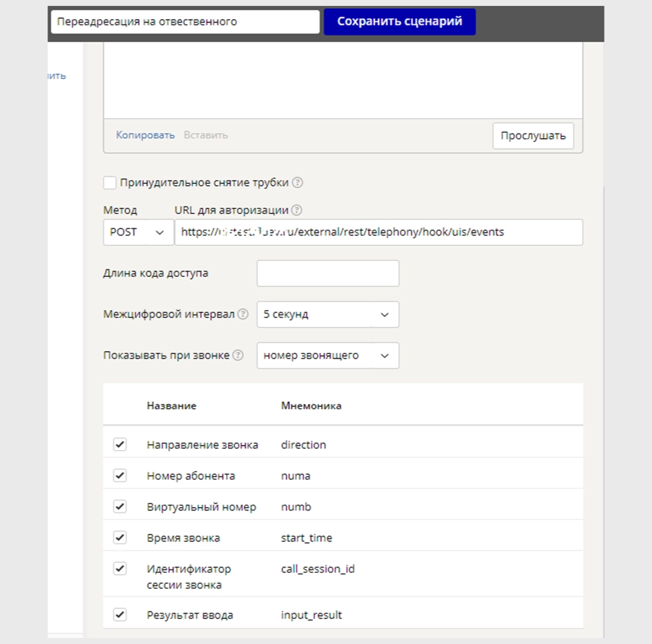652x644 pixels.
Task: Uncheck Время звонка checkbox
Action: pos(120,537)
